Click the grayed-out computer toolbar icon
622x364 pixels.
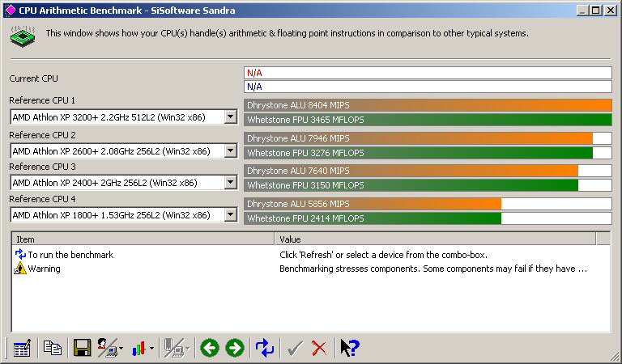[174, 348]
